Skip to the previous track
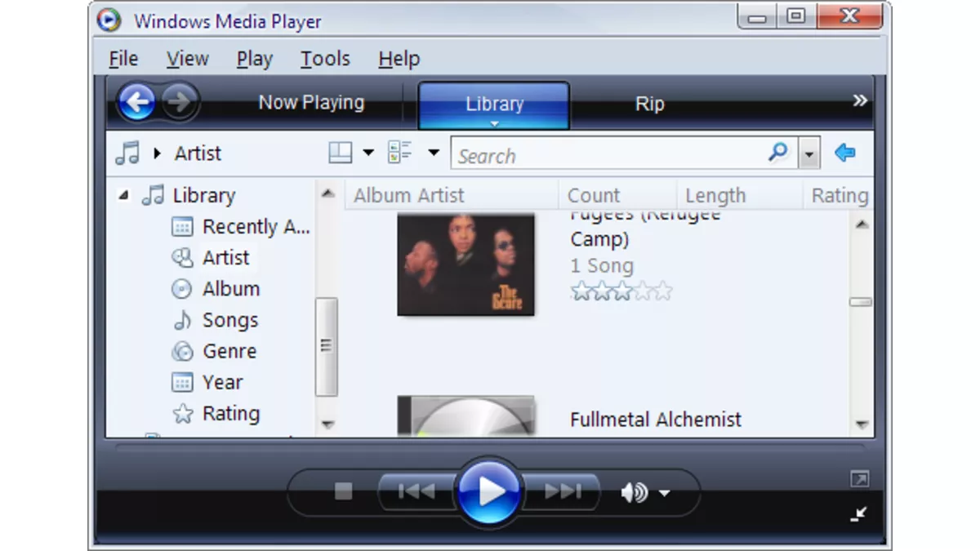The width and height of the screenshot is (980, 551). point(416,491)
